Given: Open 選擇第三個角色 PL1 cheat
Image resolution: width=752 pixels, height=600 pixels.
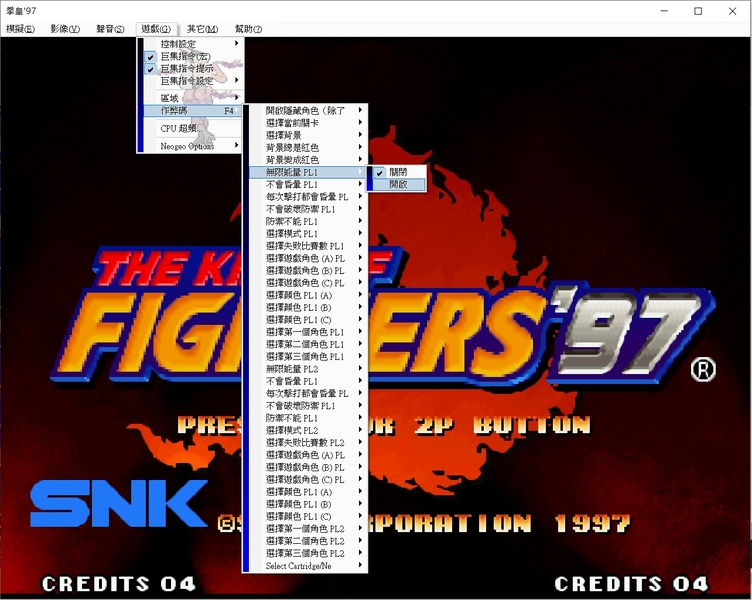Looking at the screenshot, I should click(308, 357).
